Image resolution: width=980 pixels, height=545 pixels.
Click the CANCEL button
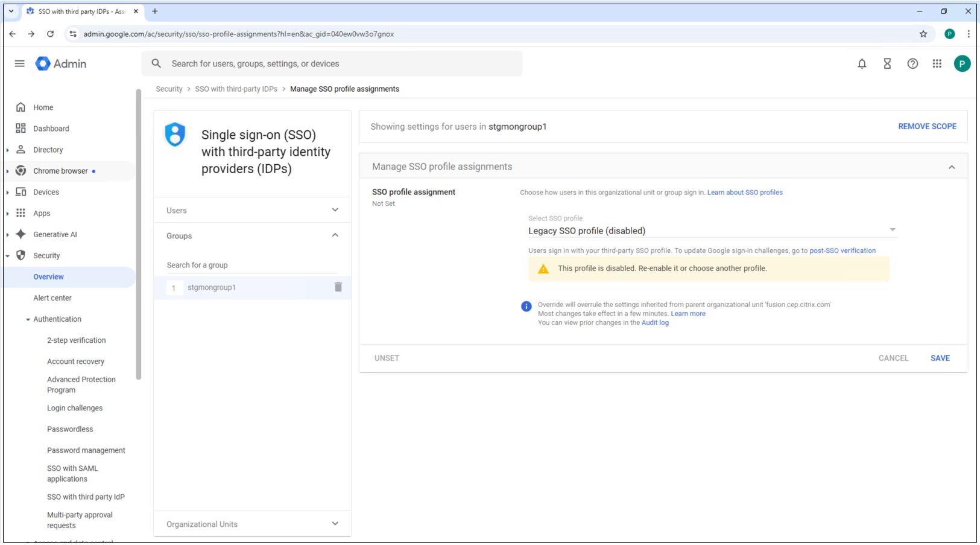click(893, 358)
